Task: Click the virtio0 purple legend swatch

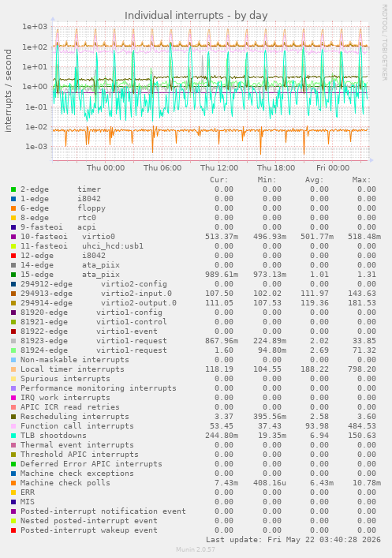Action: click(13, 237)
